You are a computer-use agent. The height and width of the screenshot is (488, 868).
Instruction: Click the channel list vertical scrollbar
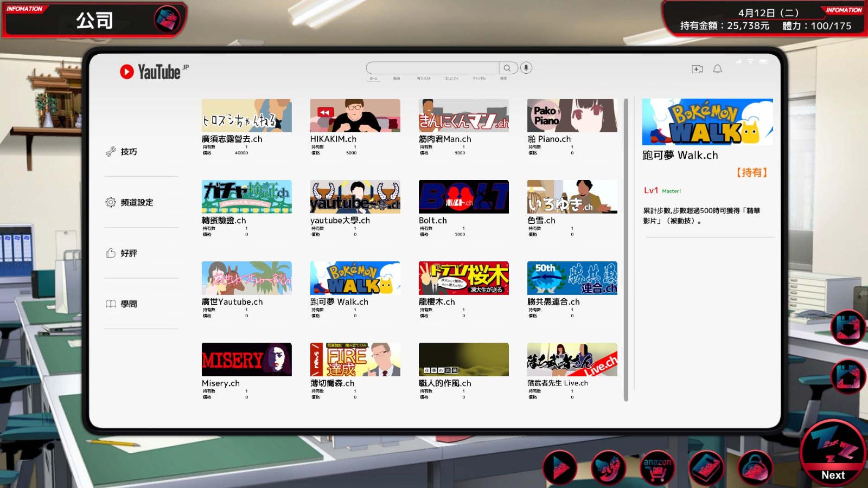coord(626,249)
